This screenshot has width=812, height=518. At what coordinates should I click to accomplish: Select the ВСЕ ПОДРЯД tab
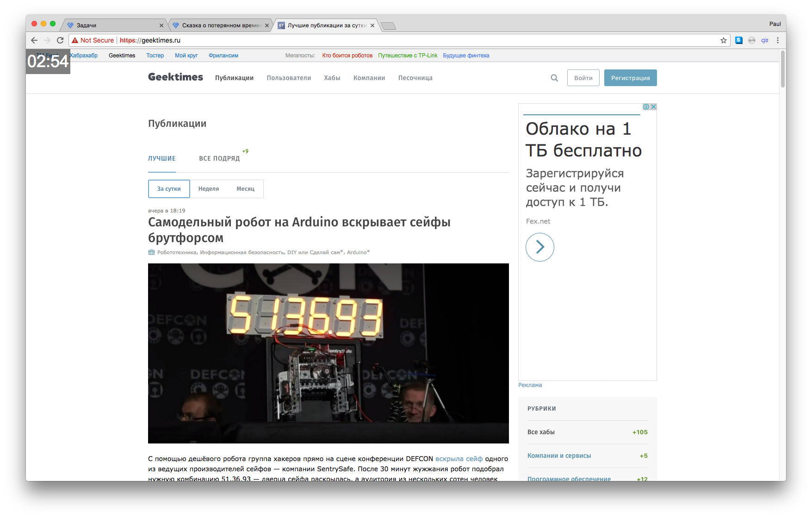pos(219,158)
